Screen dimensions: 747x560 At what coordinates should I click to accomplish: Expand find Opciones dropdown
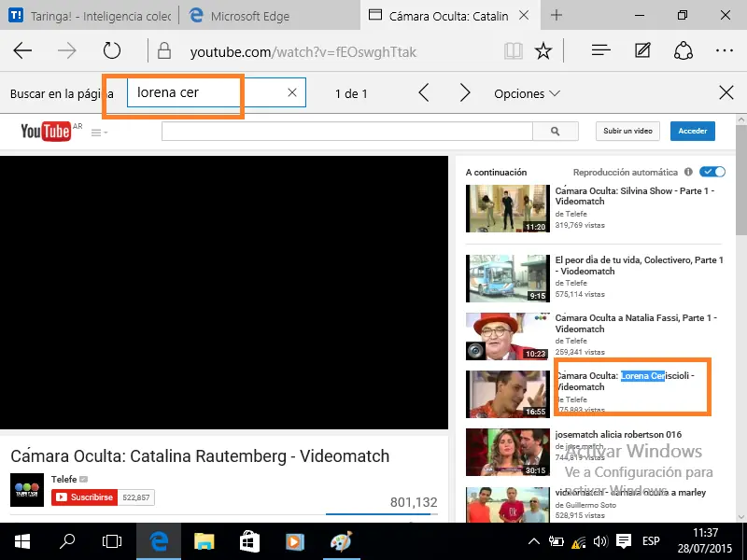[527, 94]
